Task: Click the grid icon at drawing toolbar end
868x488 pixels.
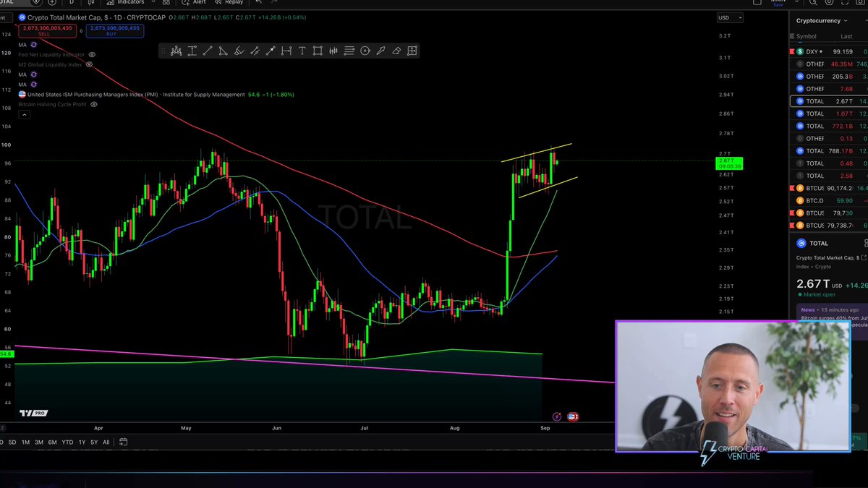Action: 412,51
